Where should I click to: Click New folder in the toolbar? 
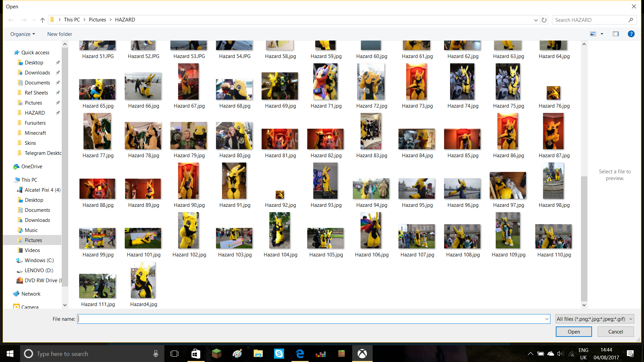click(60, 34)
